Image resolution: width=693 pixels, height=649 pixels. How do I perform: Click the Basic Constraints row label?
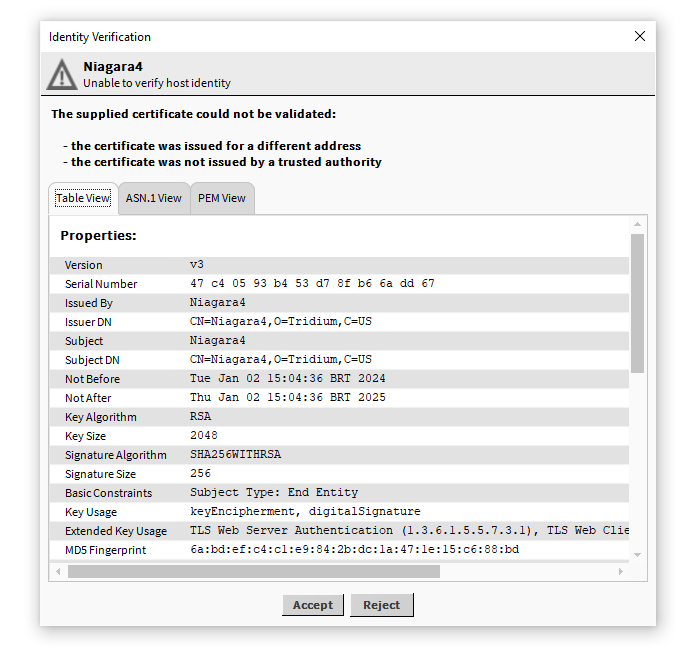coord(108,493)
